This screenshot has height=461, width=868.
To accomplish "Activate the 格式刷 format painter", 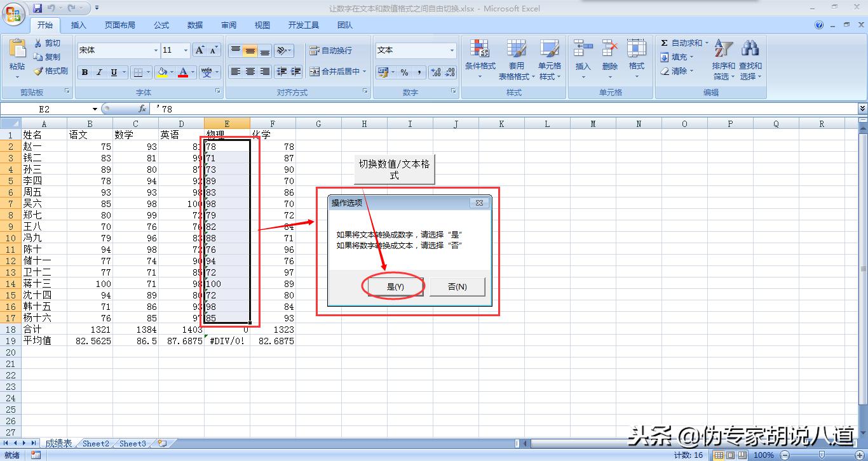I will (50, 71).
